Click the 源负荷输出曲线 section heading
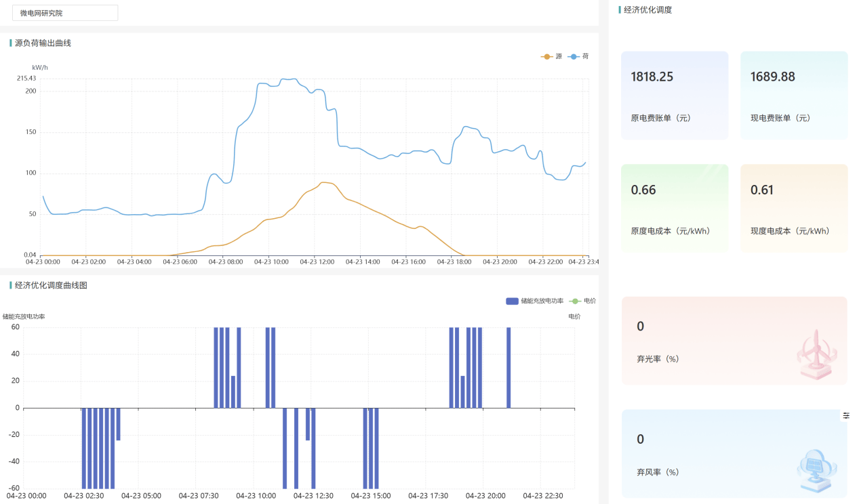 (43, 43)
